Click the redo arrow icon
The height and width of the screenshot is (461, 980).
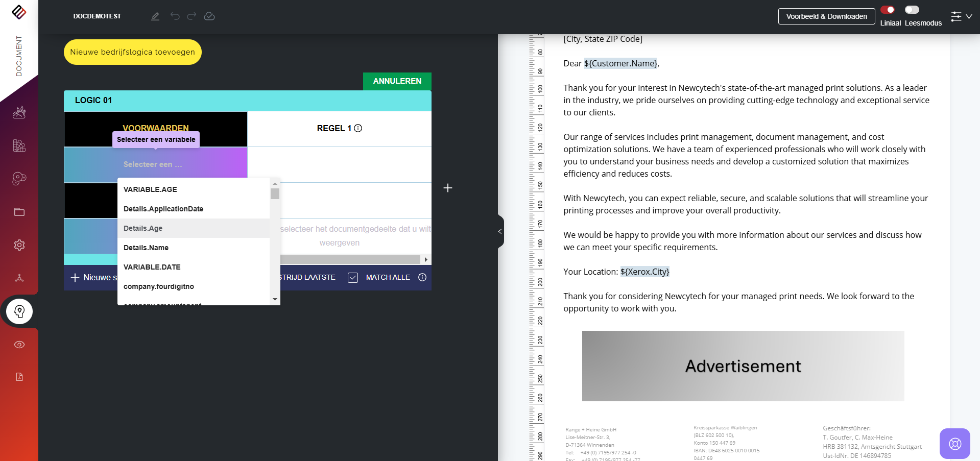(192, 16)
